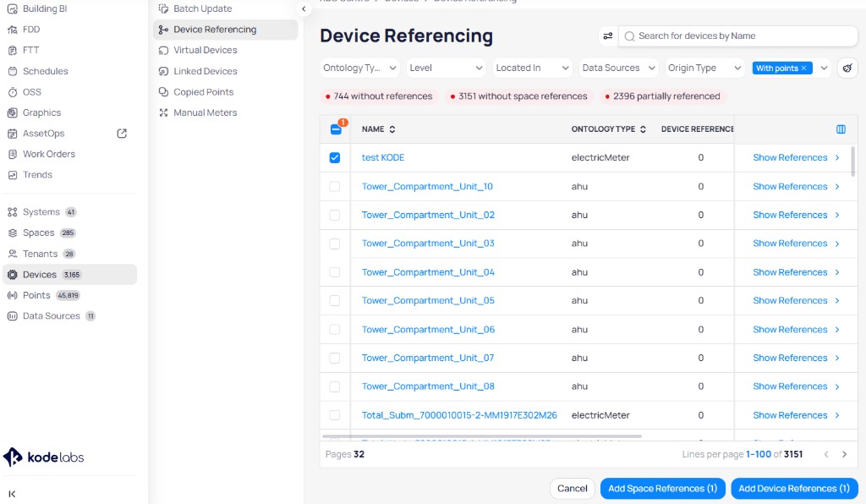Check Tower_Compartment_Unit_04 row checkbox

pyautogui.click(x=335, y=272)
